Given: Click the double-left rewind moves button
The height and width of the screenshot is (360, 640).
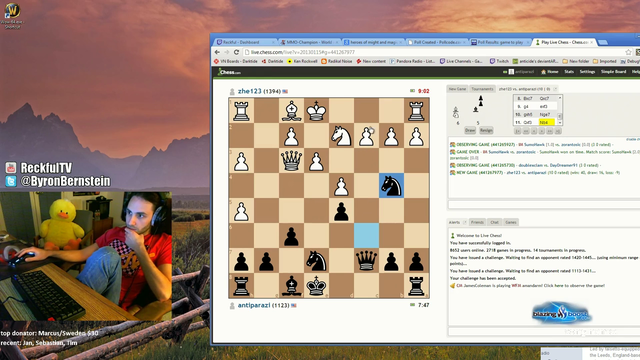Looking at the screenshot, I should (526, 131).
